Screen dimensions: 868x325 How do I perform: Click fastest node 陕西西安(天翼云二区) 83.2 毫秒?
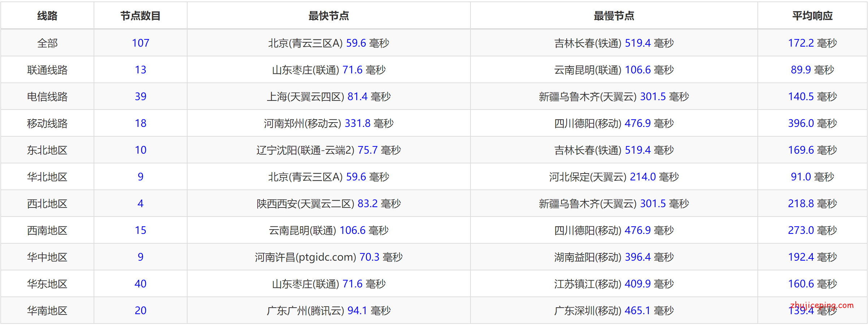(x=328, y=204)
